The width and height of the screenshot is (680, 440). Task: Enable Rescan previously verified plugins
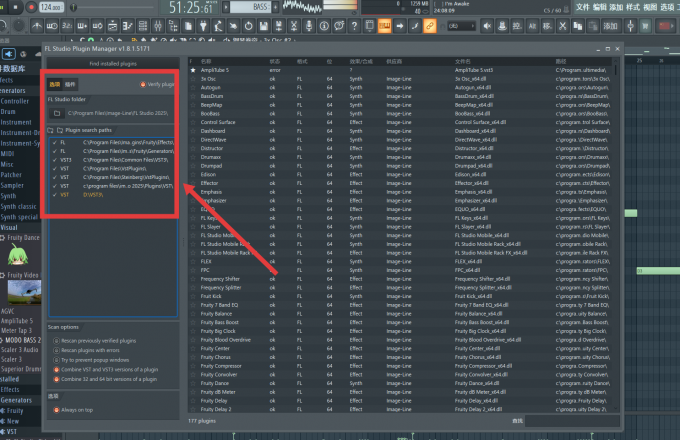point(56,341)
